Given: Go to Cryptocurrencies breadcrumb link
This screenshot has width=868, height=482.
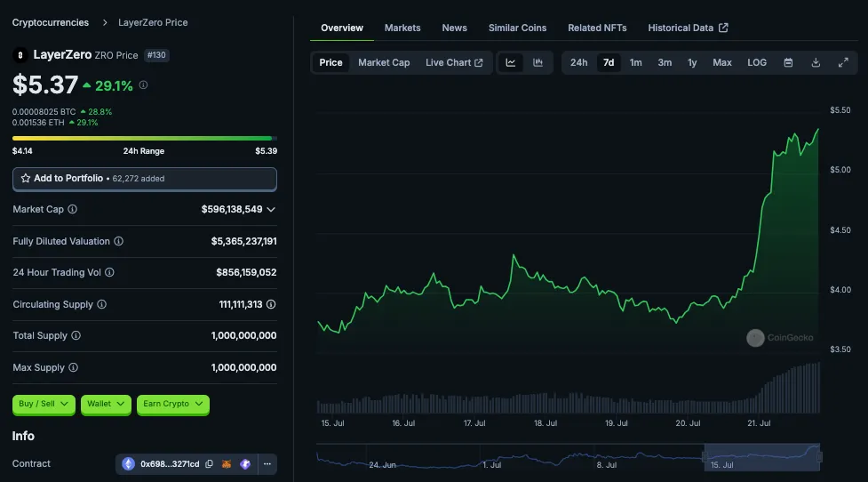Looking at the screenshot, I should coord(51,23).
